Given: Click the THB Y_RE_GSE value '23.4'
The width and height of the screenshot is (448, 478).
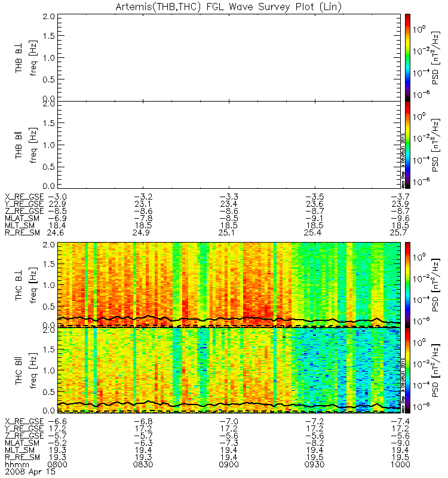Looking at the screenshot, I should pyautogui.click(x=229, y=204).
